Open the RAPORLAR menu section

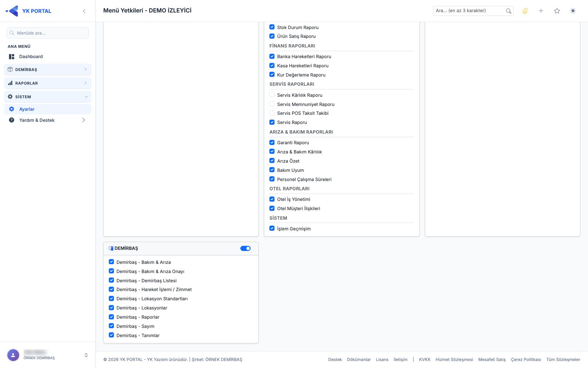(x=48, y=83)
